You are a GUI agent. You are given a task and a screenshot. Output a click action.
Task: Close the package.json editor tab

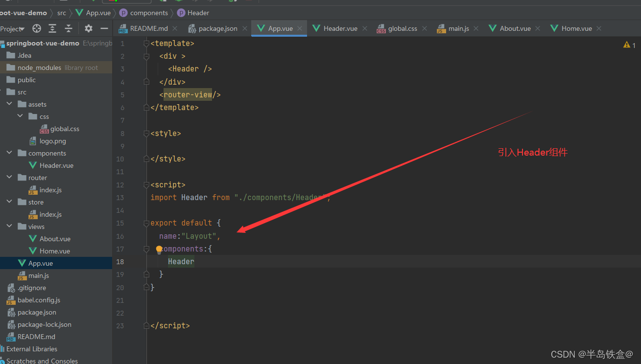[x=245, y=29]
